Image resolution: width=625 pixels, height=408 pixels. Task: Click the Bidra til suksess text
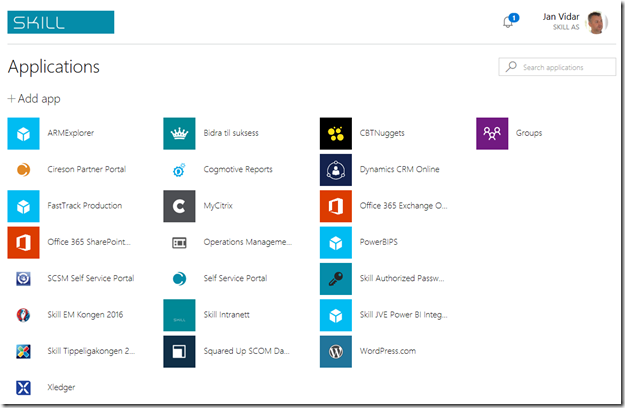231,133
